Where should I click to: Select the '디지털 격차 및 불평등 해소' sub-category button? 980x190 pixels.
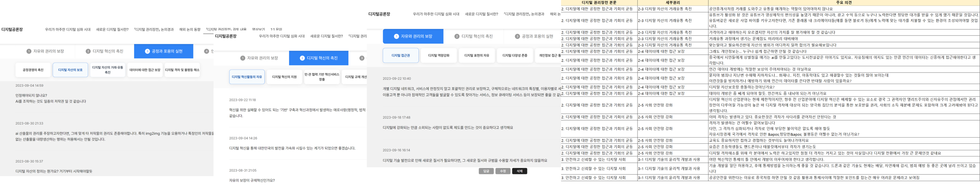(182, 70)
